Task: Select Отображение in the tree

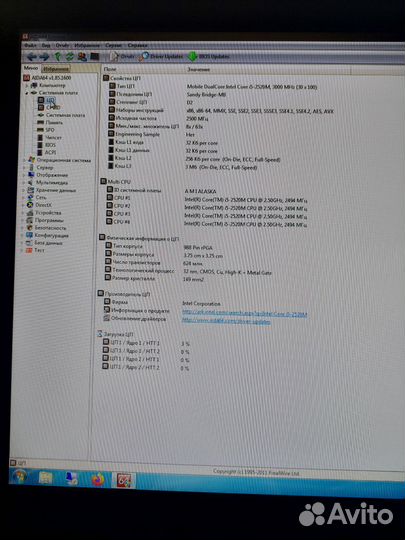Action: (49, 175)
